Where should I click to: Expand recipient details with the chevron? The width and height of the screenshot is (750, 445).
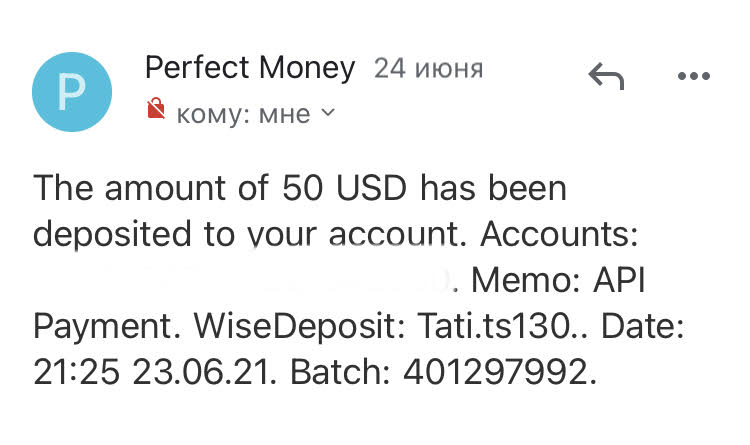coord(328,113)
